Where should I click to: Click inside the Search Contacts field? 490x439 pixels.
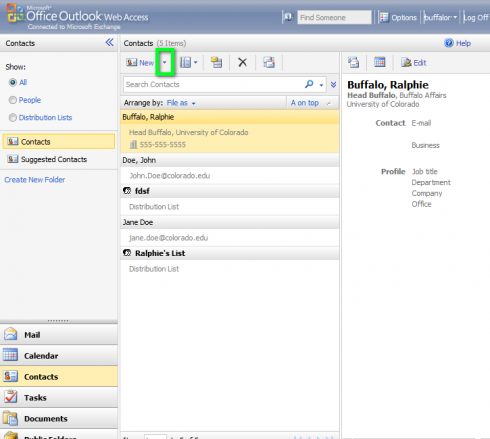(x=213, y=85)
